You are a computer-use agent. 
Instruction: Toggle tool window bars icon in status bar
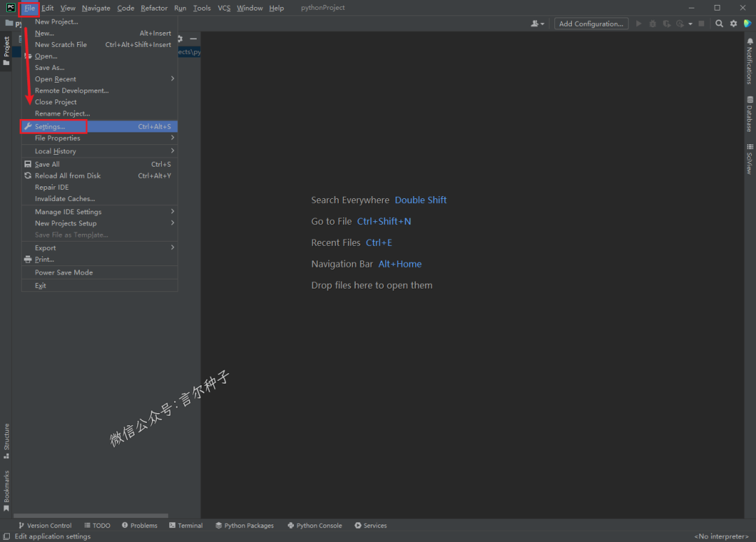pos(6,536)
